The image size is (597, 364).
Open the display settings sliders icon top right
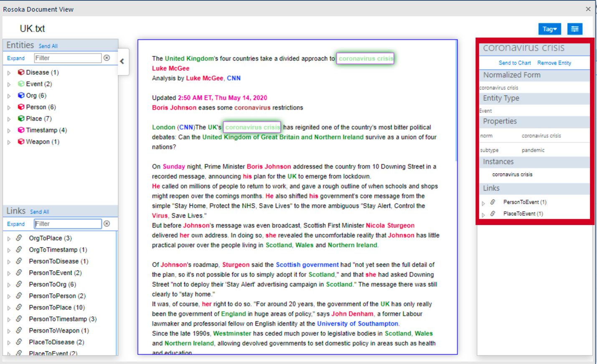(575, 29)
